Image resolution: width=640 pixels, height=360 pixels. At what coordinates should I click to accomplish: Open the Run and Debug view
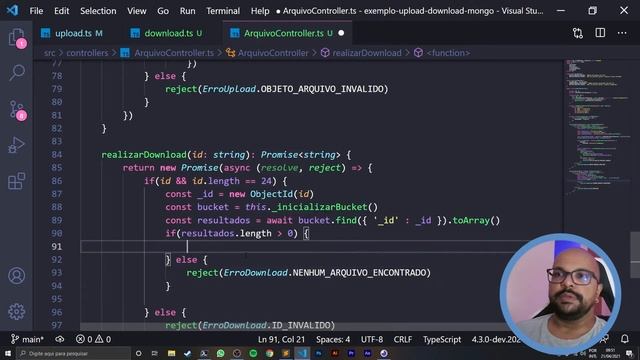pos(17,145)
